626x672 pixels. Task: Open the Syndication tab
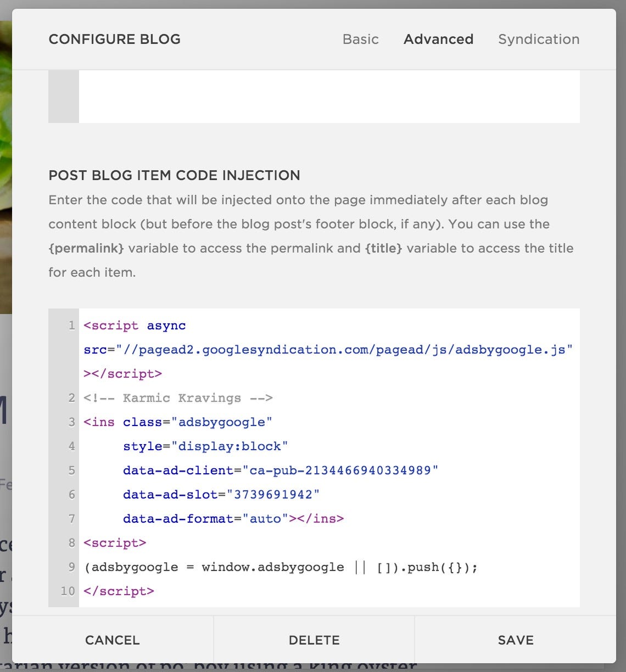pos(539,40)
